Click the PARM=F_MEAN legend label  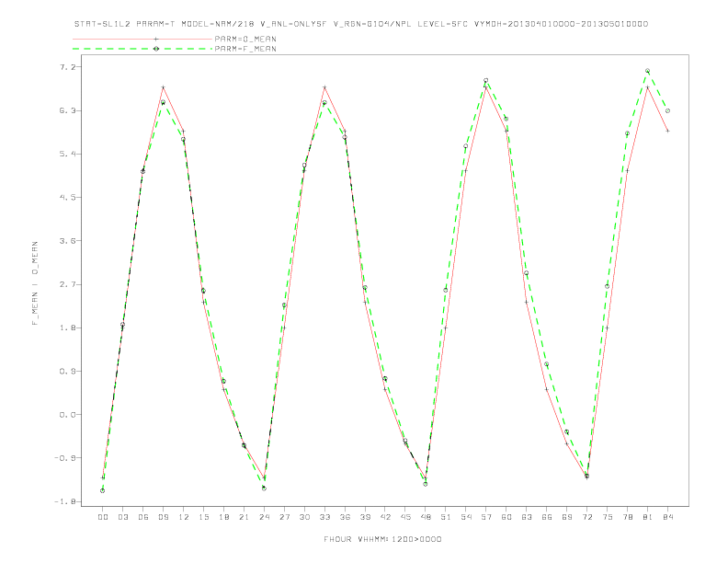coord(245,49)
